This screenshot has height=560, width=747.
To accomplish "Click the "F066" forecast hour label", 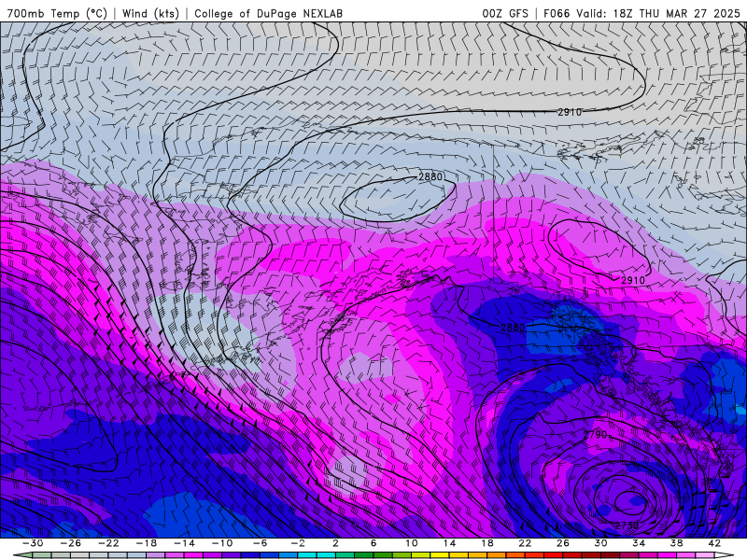I will (557, 13).
